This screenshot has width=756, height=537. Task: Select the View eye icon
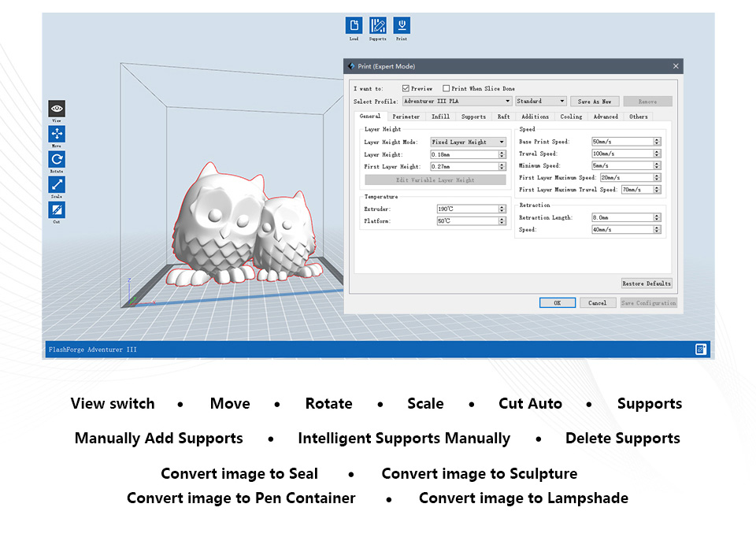57,109
